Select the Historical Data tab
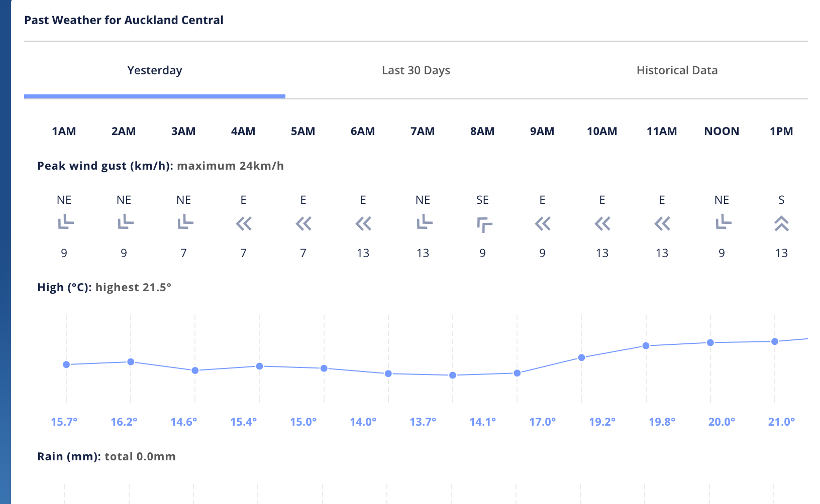Viewport: 820px width, 504px height. [x=677, y=71]
